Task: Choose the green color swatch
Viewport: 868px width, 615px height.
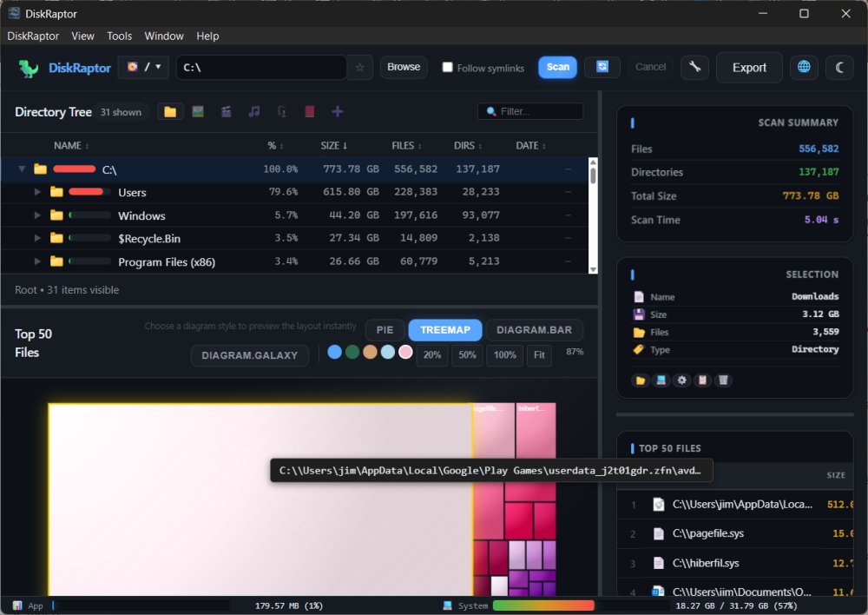Action: coord(352,352)
